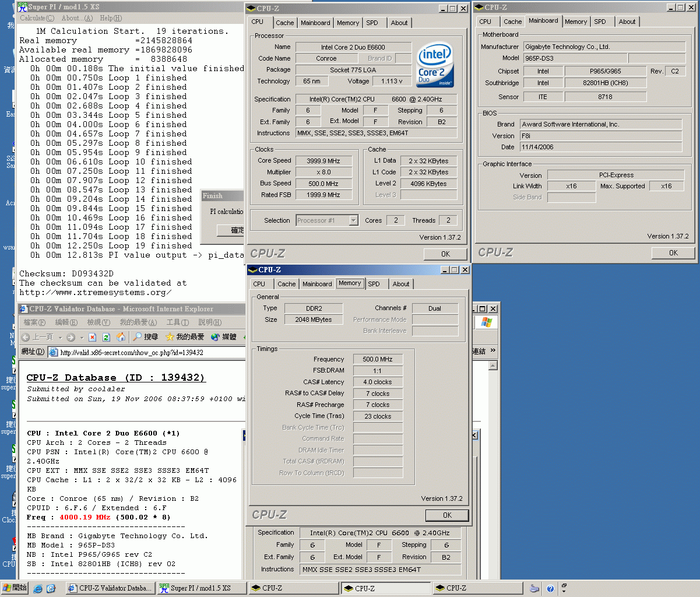Open the 編輯(E) Edit menu in IE
Screen dimensions: 700x597
(66, 322)
